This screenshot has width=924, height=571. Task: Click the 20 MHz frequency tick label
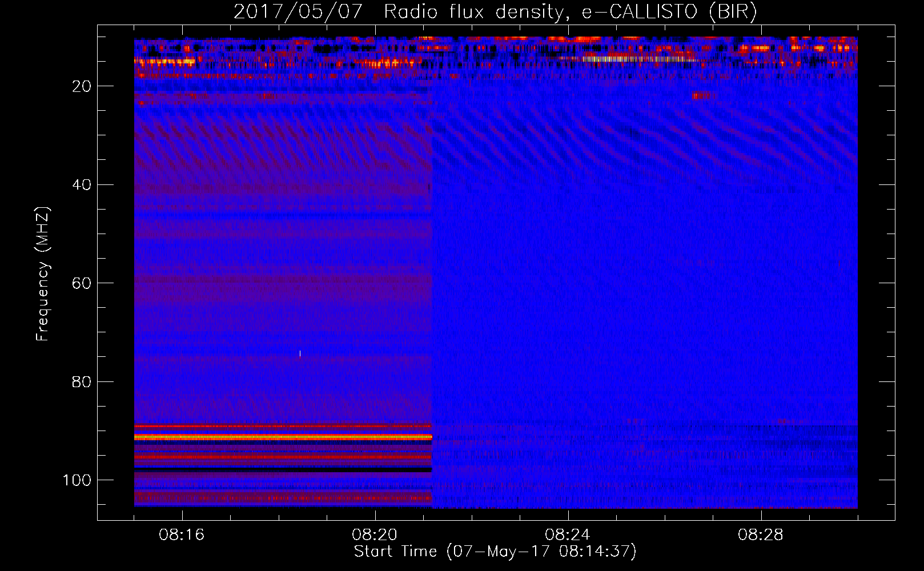point(82,86)
